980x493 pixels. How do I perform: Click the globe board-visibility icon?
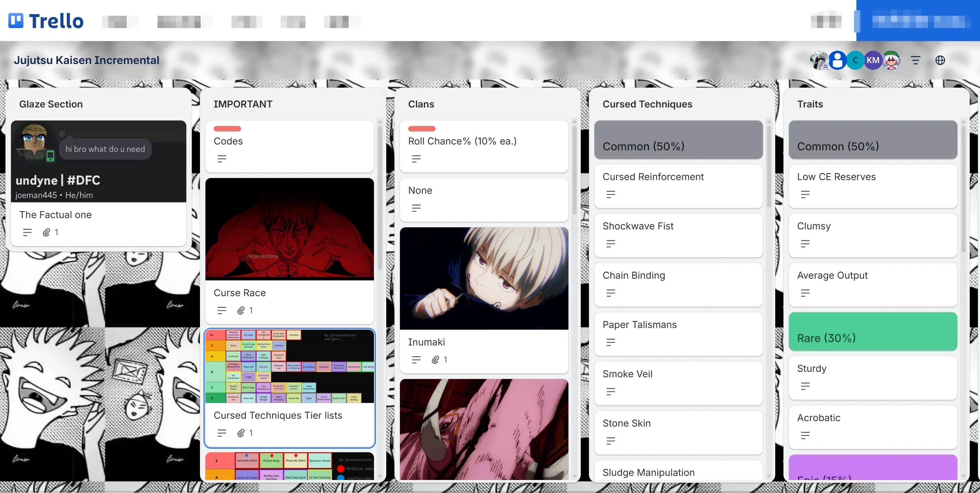940,60
